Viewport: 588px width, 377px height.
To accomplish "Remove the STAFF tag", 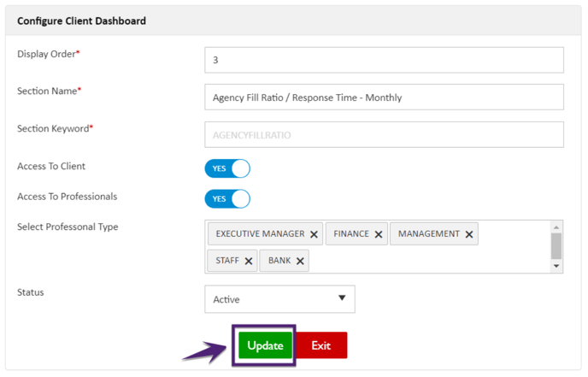I will [248, 261].
